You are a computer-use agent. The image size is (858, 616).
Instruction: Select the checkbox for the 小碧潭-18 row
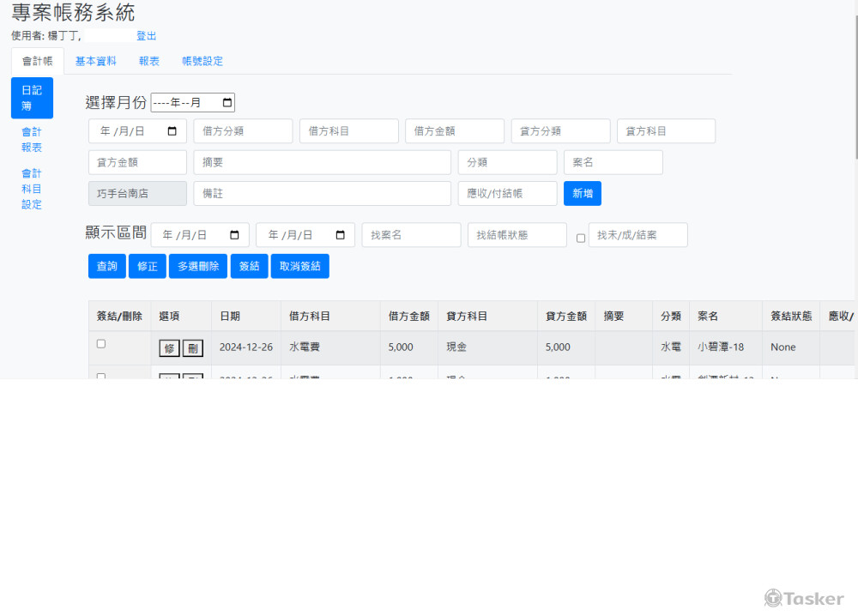(100, 343)
